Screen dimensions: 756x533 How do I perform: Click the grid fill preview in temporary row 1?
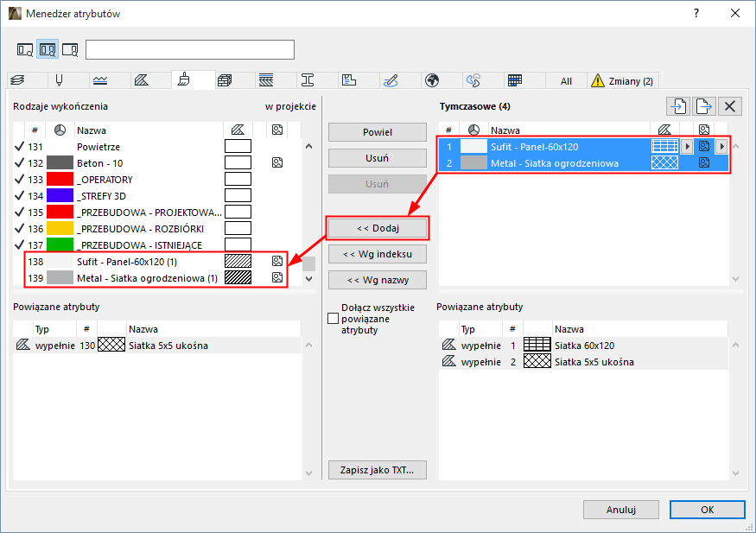click(x=665, y=147)
